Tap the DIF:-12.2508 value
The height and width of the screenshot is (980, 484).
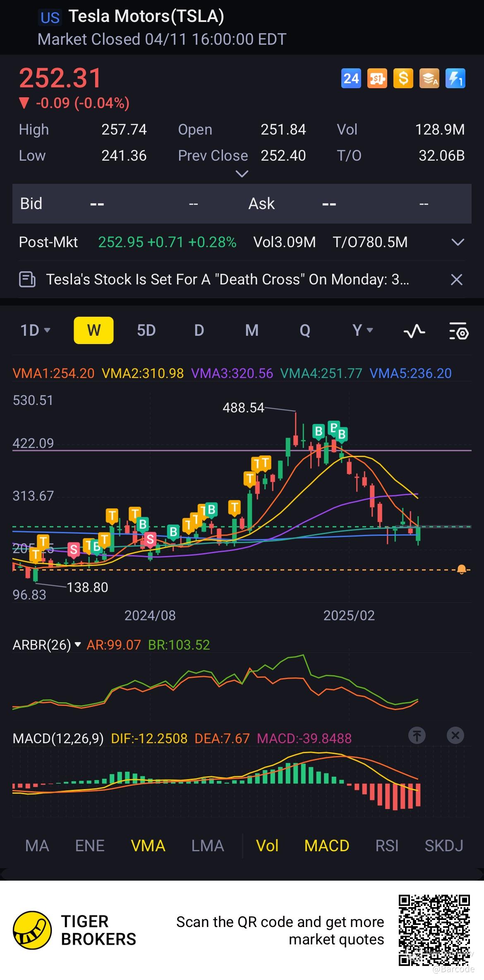coord(149,738)
